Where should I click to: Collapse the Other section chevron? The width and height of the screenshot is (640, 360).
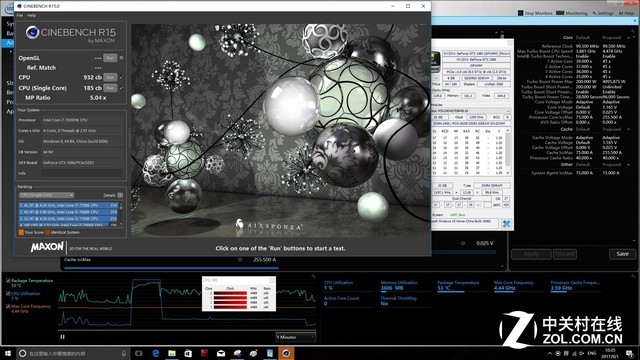coord(629,164)
